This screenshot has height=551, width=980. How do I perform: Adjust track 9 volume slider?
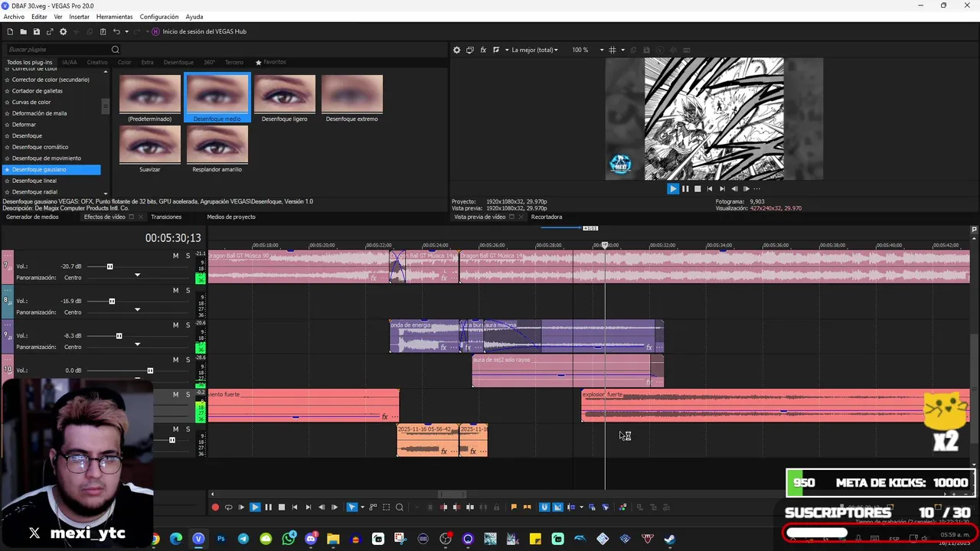click(x=119, y=336)
